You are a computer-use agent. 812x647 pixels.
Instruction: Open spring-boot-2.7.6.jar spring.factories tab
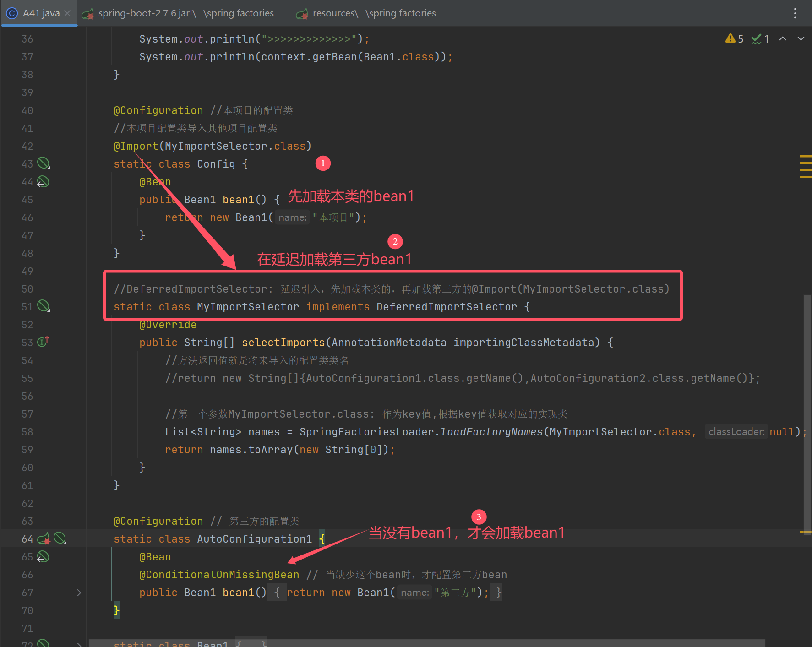tap(178, 13)
